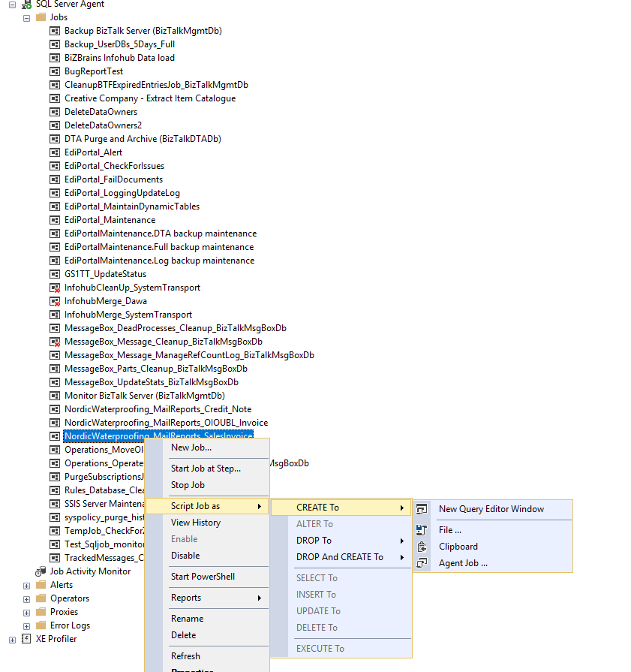Image resolution: width=631 pixels, height=672 pixels.
Task: Open the Reports submenu
Action: [x=186, y=598]
